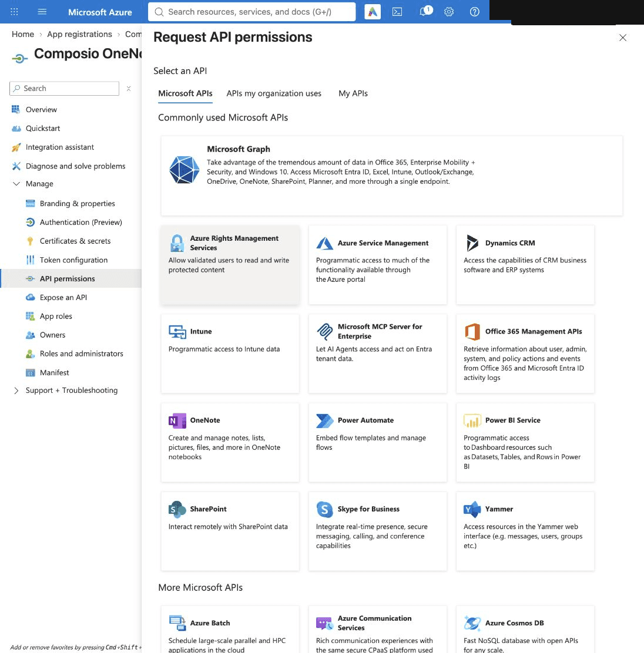Open the help question mark icon
This screenshot has width=644, height=653.
point(474,12)
